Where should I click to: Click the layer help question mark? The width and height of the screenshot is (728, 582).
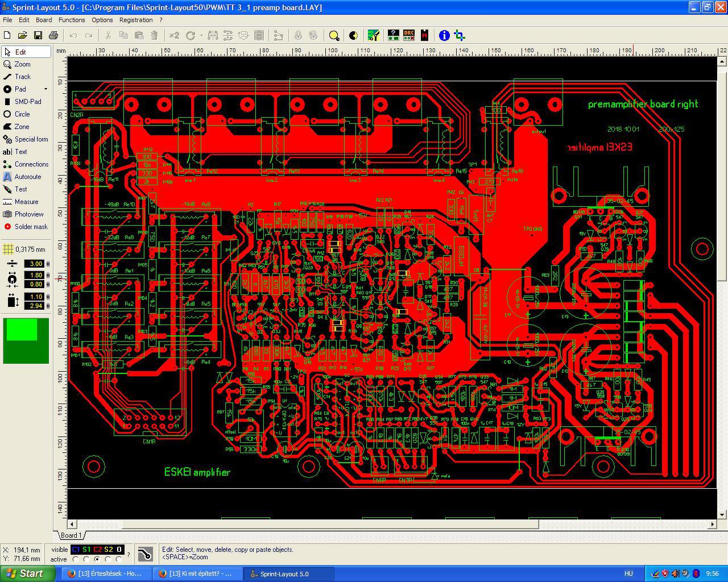tap(129, 554)
